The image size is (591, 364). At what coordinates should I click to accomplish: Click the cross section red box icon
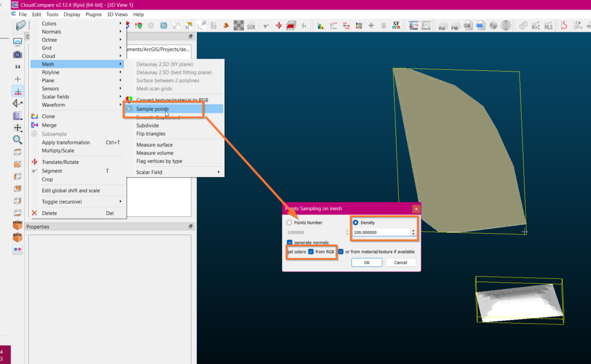click(291, 25)
